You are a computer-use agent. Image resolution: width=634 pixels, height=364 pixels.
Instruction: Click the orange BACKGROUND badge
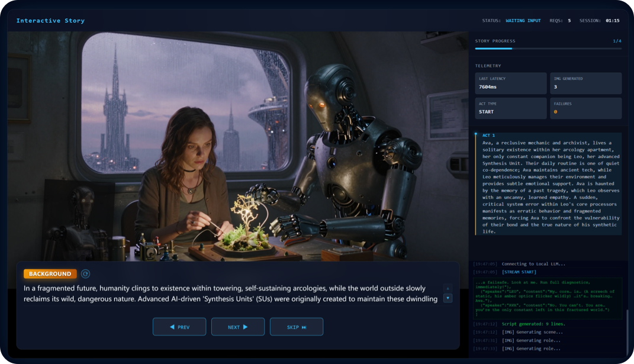pos(50,274)
